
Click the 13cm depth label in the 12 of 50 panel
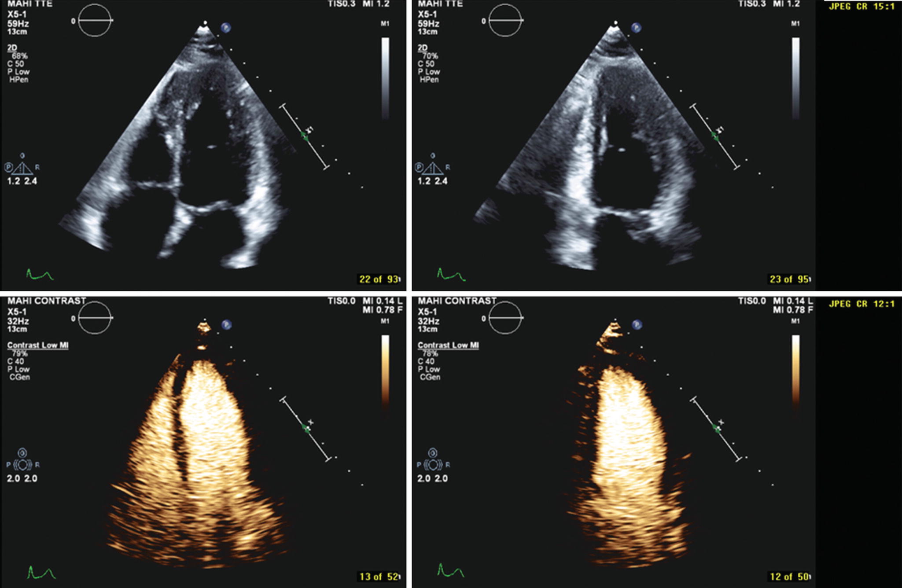pos(427,329)
